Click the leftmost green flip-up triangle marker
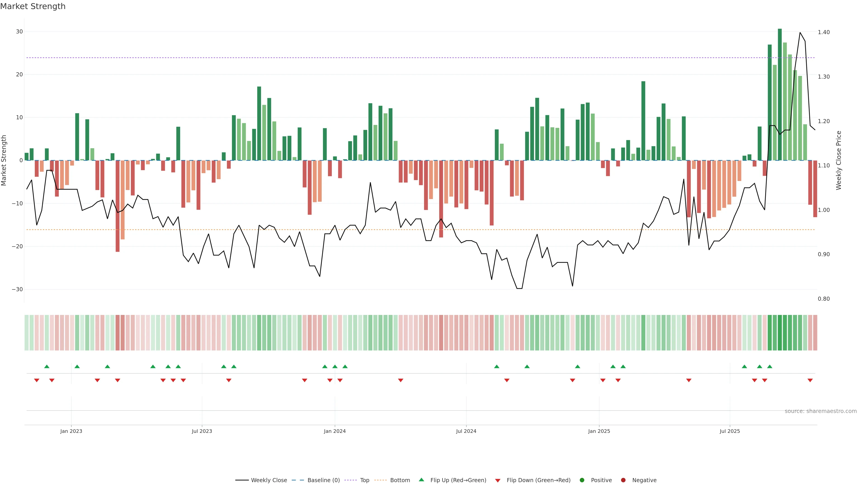The width and height of the screenshot is (868, 488). coord(47,366)
